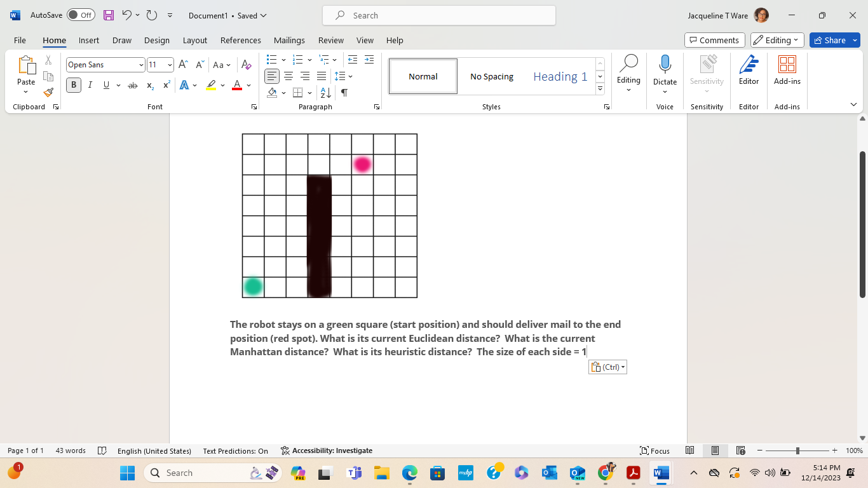
Task: Toggle bulleted list formatting
Action: (x=273, y=59)
